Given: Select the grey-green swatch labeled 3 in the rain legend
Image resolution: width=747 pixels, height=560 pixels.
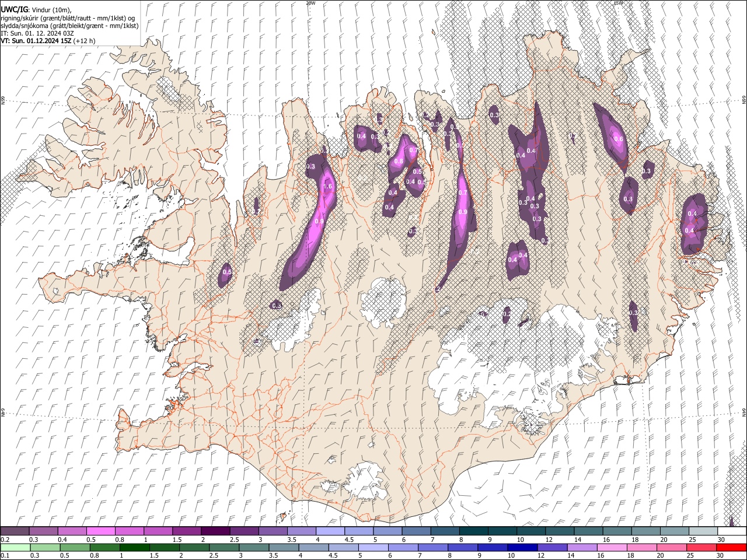Looking at the screenshot, I should [x=254, y=547].
